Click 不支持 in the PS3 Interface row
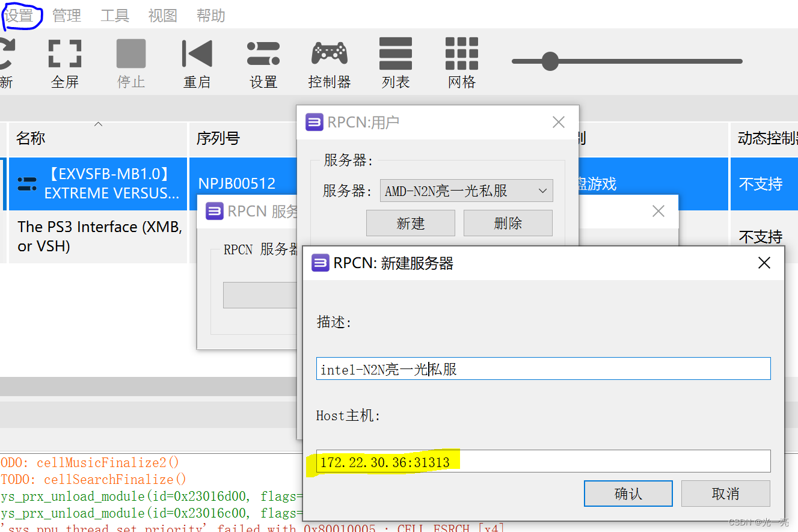 coord(761,237)
